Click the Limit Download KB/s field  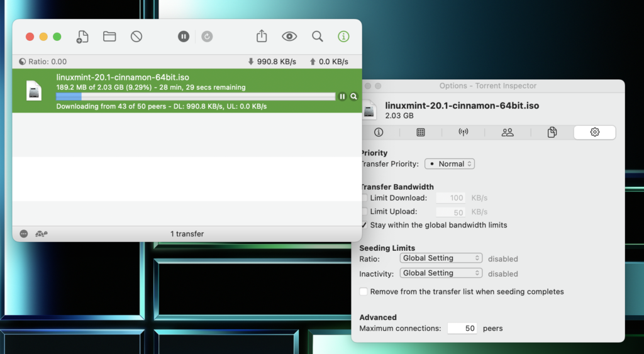pos(450,198)
